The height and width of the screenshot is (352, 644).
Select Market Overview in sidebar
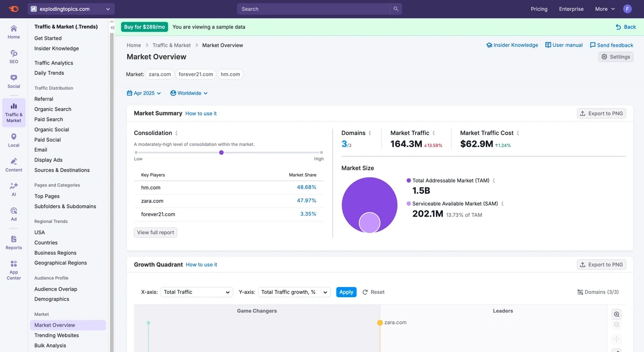tap(68, 325)
